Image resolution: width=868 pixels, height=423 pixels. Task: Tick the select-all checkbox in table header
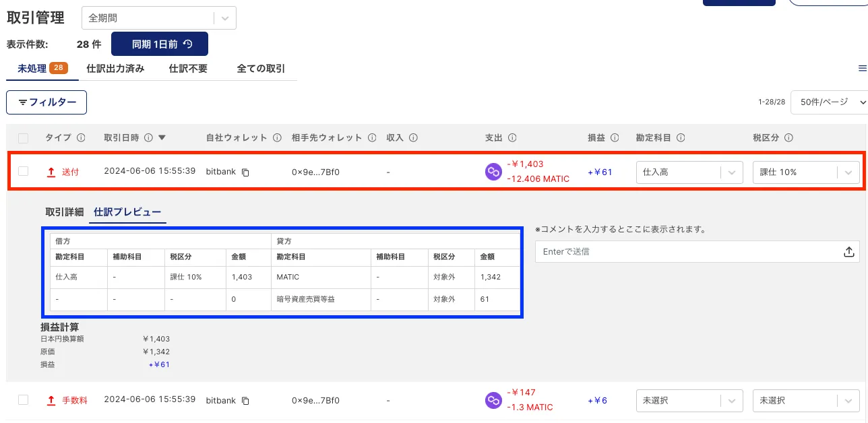(x=24, y=138)
